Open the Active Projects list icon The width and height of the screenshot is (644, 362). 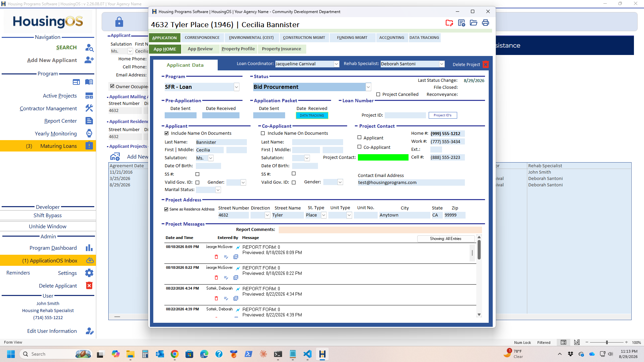[x=89, y=96]
